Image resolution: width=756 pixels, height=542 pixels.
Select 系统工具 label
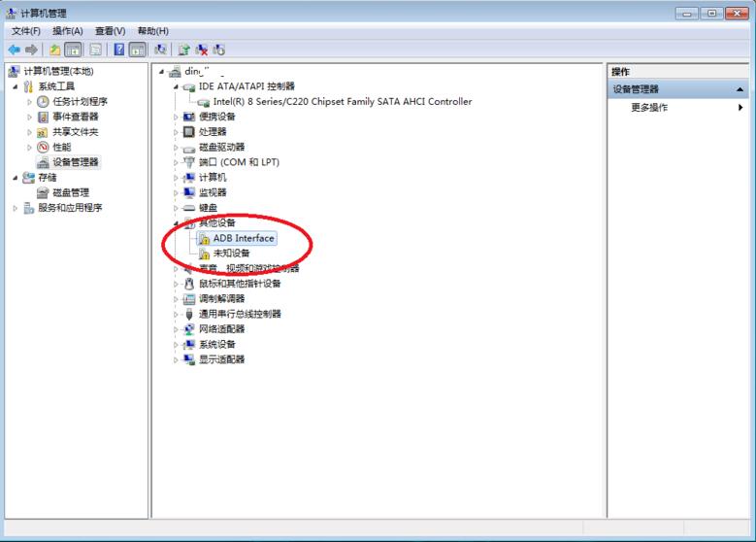(x=56, y=86)
